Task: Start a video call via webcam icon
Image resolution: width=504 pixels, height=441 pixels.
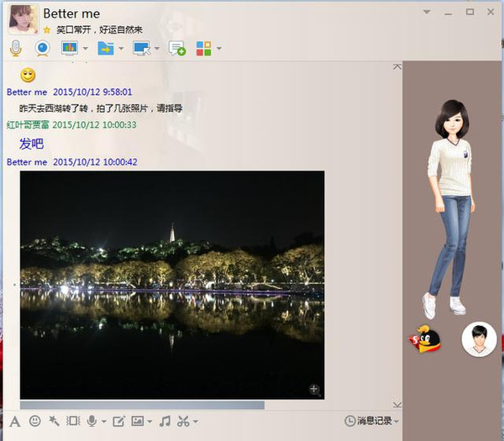Action: click(x=41, y=49)
